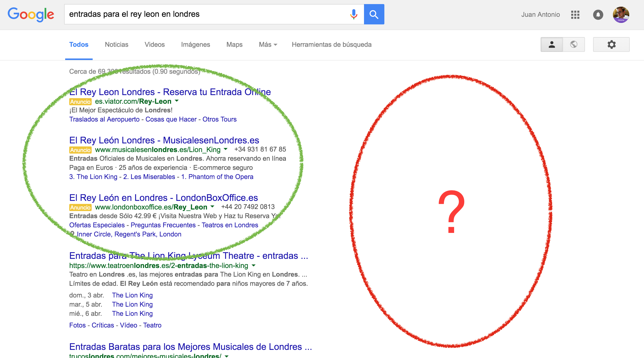Screen dimensions: 644x358
Task: Expand the musicalesenlondres.es URL arrow
Action: (x=225, y=149)
